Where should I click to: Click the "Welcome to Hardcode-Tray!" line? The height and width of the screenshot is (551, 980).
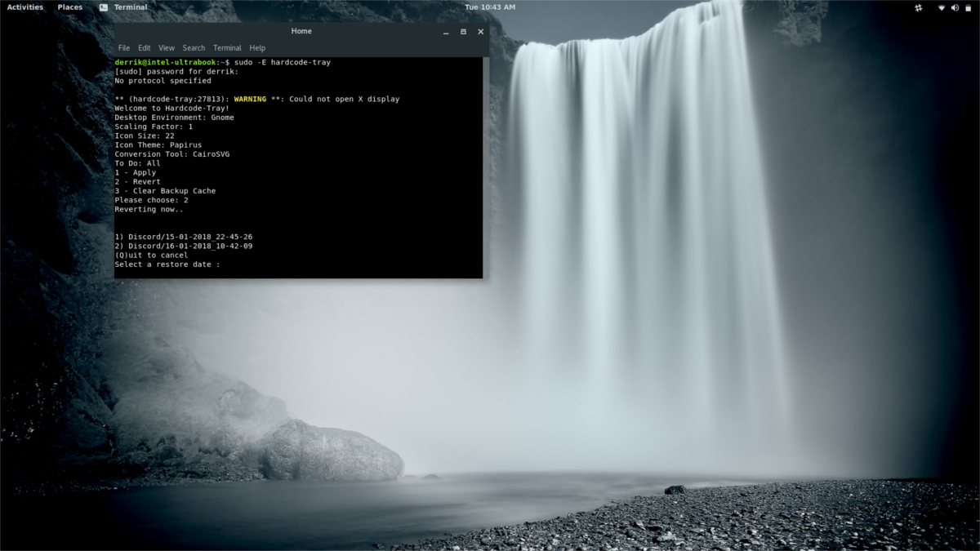(171, 109)
